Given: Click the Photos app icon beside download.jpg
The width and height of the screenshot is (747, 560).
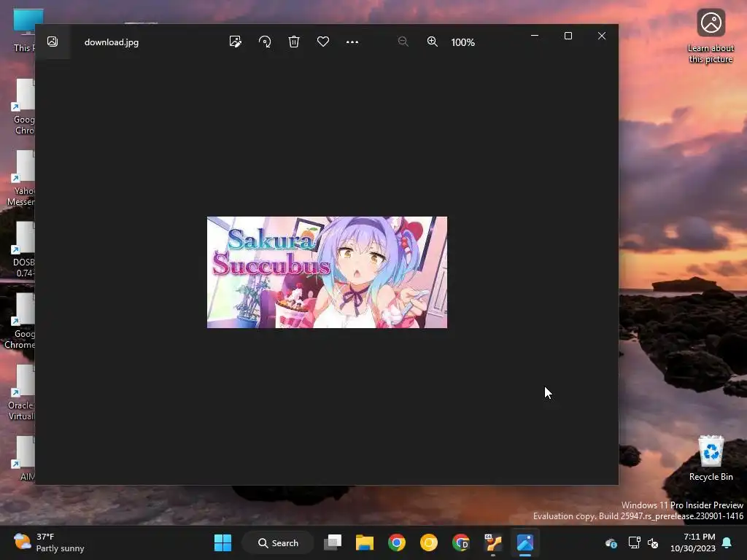Looking at the screenshot, I should point(53,42).
